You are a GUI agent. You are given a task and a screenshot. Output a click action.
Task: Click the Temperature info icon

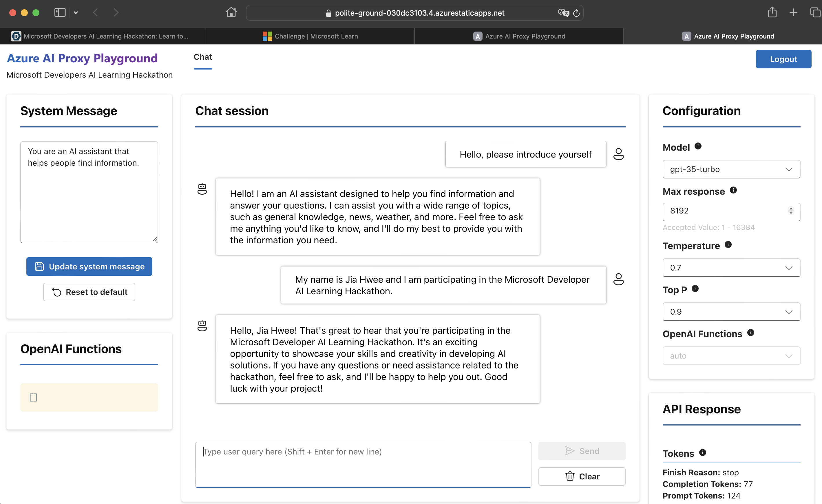(x=728, y=244)
